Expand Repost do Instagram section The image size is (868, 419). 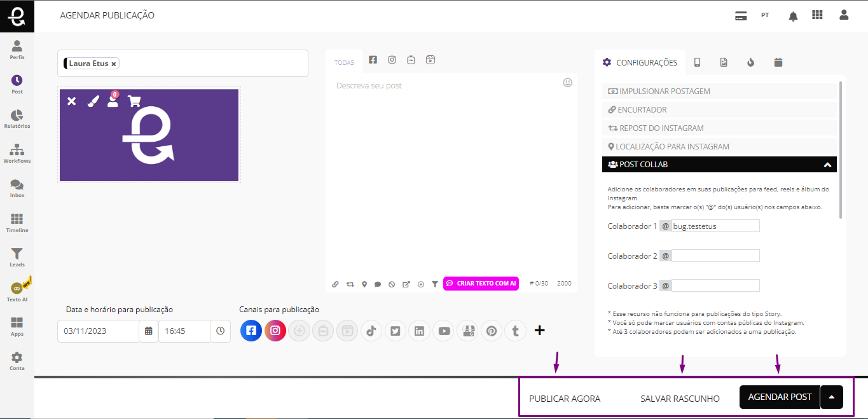[x=719, y=128]
